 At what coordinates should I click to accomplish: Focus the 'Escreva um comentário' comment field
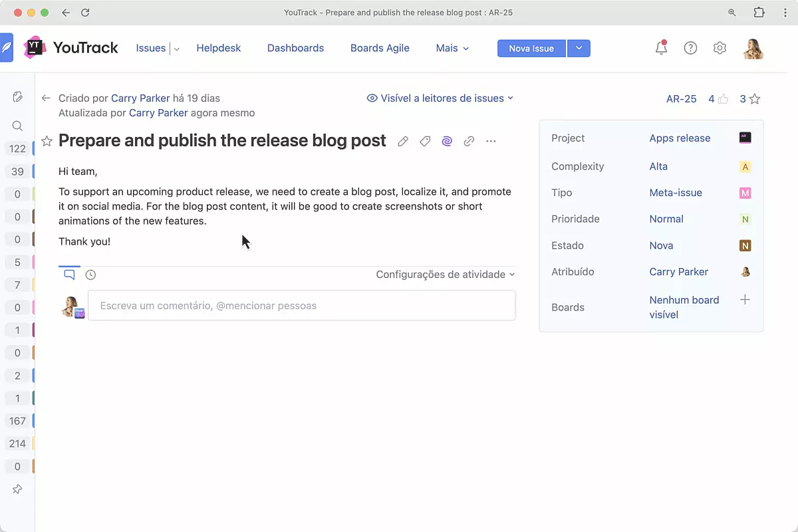click(x=301, y=306)
